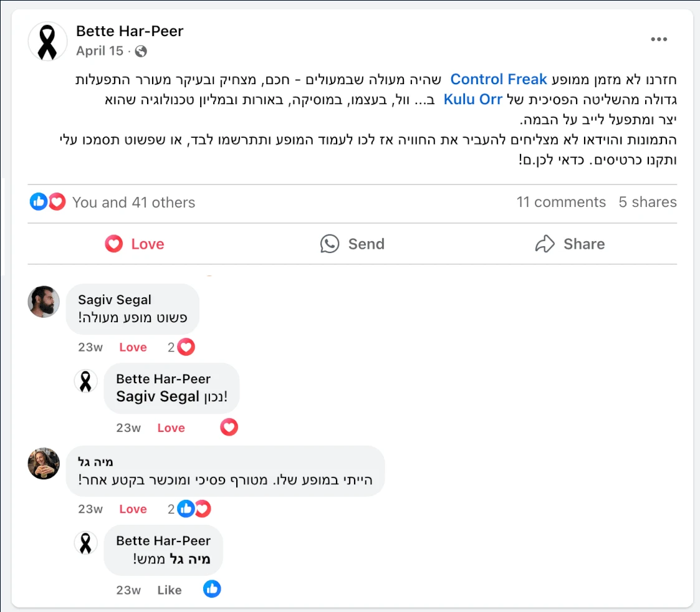Share the post using Share arrow
The height and width of the screenshot is (612, 700).
[570, 244]
